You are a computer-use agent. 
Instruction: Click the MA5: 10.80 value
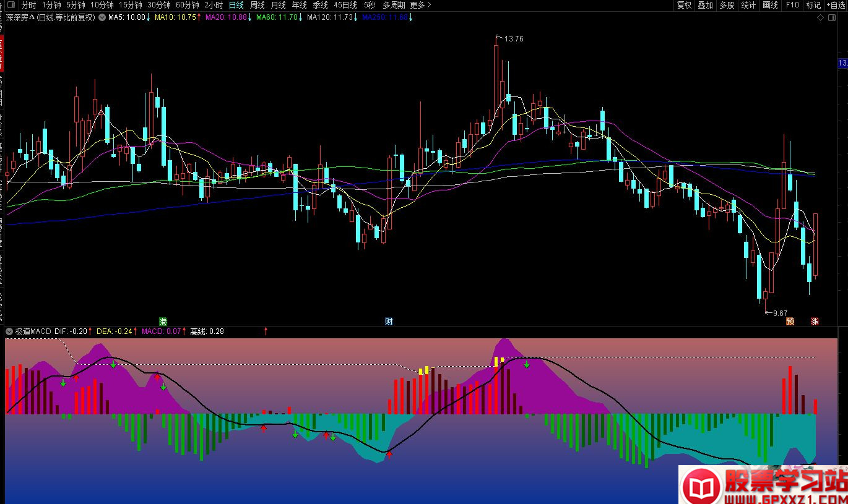[127, 17]
